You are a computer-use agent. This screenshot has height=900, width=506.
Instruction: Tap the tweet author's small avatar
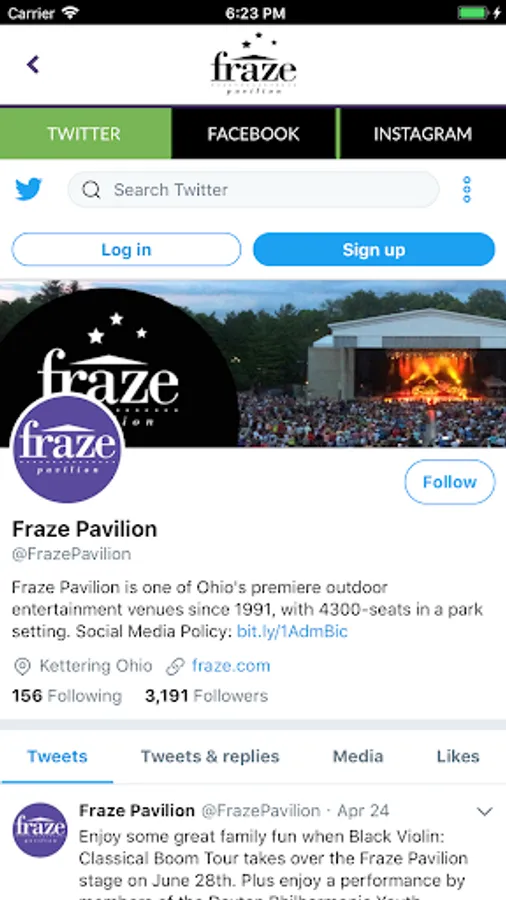click(40, 830)
